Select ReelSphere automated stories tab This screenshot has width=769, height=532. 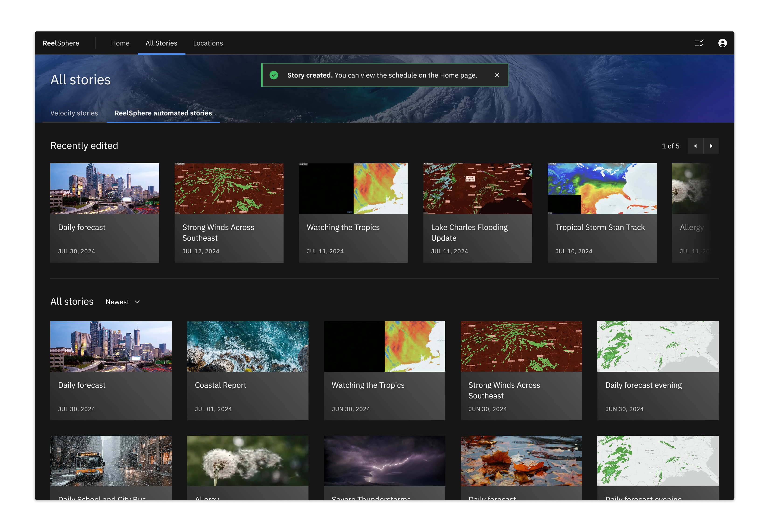163,113
